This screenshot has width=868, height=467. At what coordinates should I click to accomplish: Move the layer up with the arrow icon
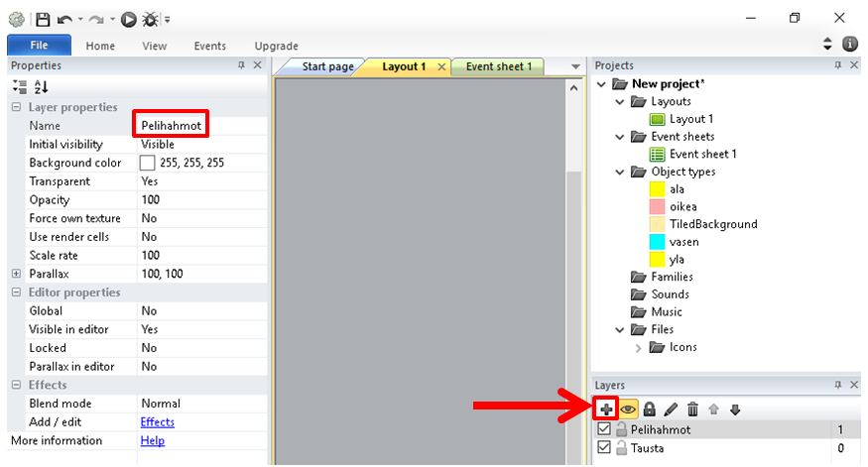pyautogui.click(x=714, y=409)
